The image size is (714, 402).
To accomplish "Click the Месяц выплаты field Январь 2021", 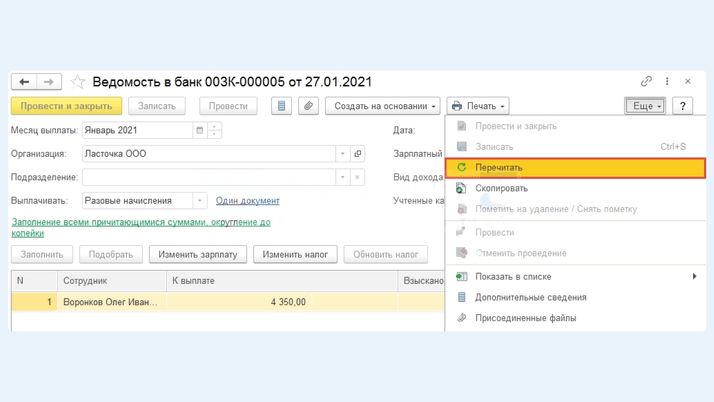I will (138, 130).
